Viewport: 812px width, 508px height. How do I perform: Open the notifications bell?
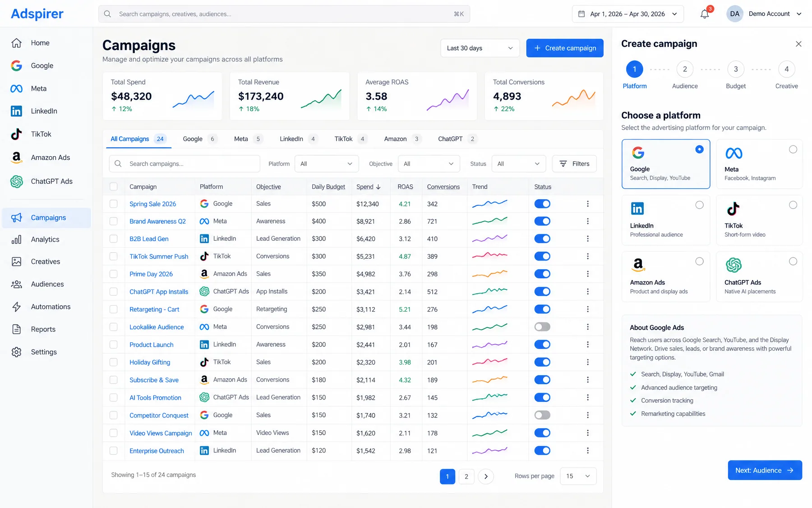click(705, 14)
